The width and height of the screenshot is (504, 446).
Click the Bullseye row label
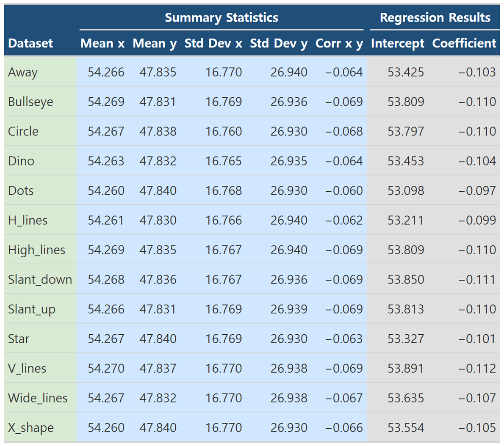[30, 102]
